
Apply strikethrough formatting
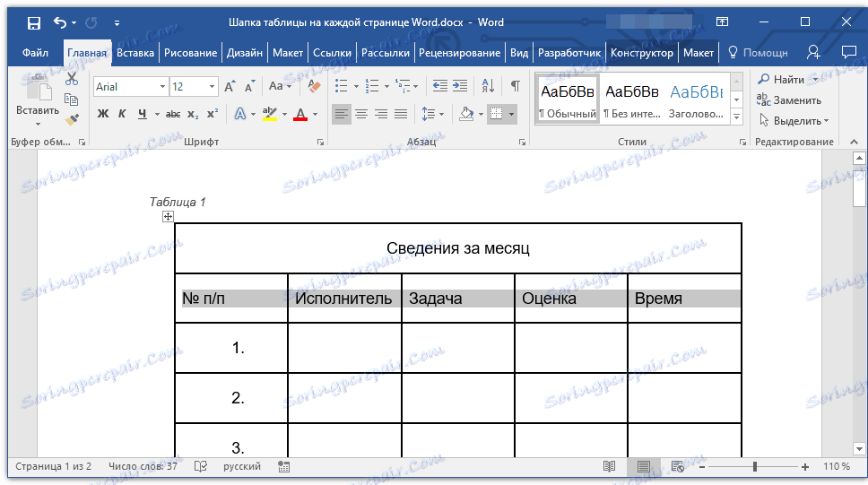coord(173,114)
